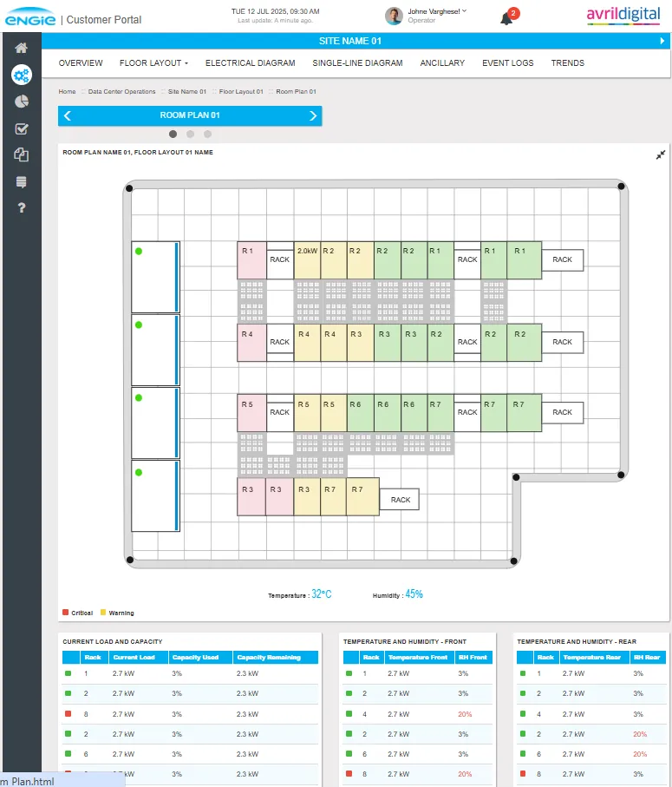Click the Customer Portal title text
Screen dimensions: 672x787
coord(104,20)
